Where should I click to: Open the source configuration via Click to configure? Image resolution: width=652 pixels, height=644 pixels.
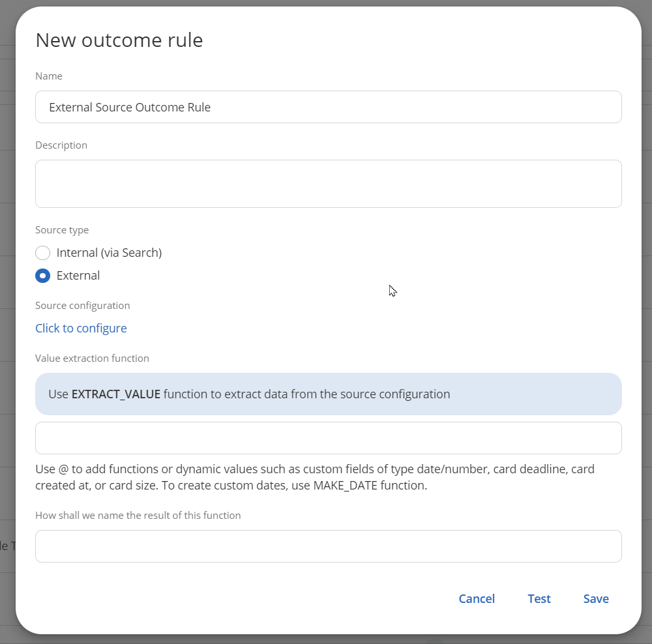point(81,328)
